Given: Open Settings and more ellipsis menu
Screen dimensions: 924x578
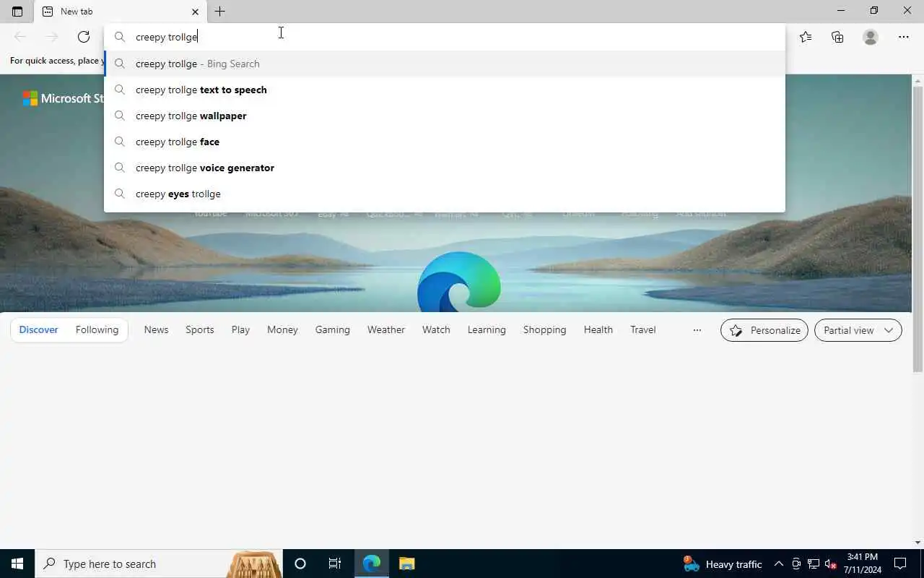Looking at the screenshot, I should [903, 37].
